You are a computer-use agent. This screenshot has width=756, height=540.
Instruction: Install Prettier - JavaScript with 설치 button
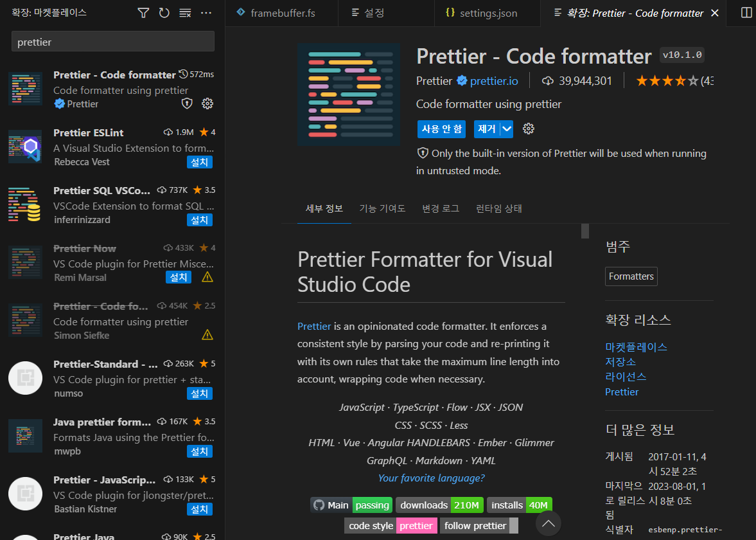[x=200, y=510]
